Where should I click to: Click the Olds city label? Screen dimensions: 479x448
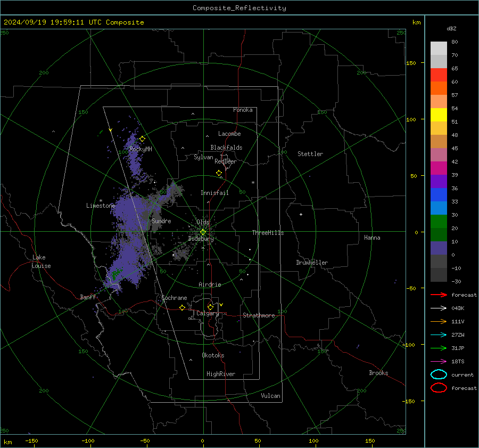[203, 222]
